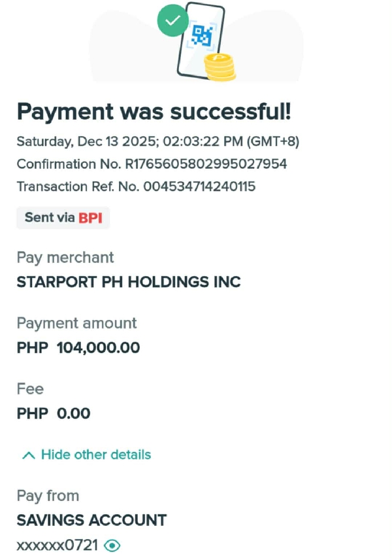This screenshot has width=392, height=558.
Task: Click the transaction date and time line
Action: pos(157,141)
